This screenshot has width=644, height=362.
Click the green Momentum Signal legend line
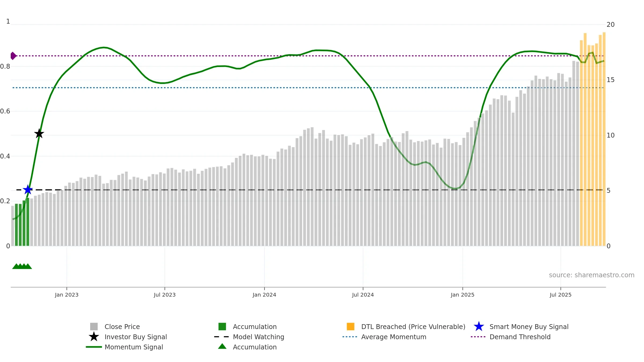[x=94, y=347]
